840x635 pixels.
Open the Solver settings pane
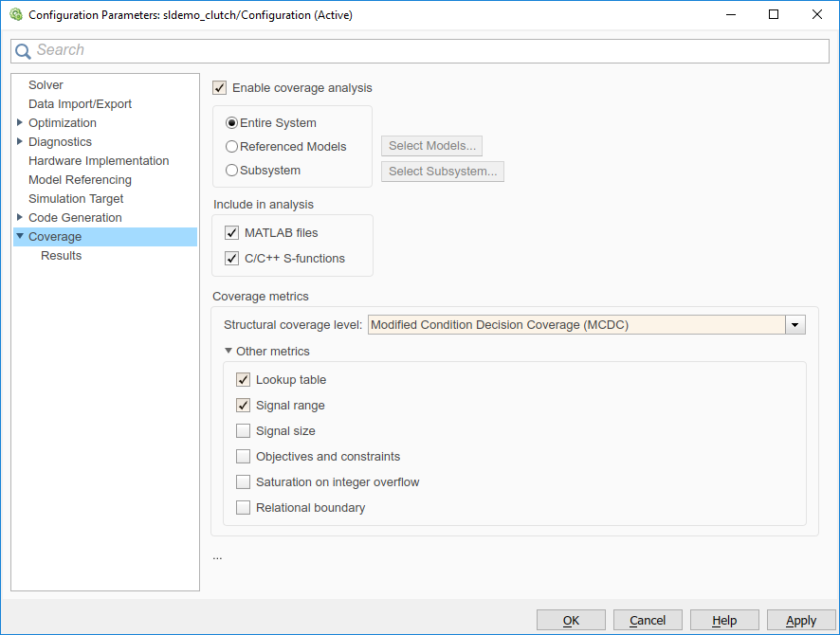click(x=46, y=85)
